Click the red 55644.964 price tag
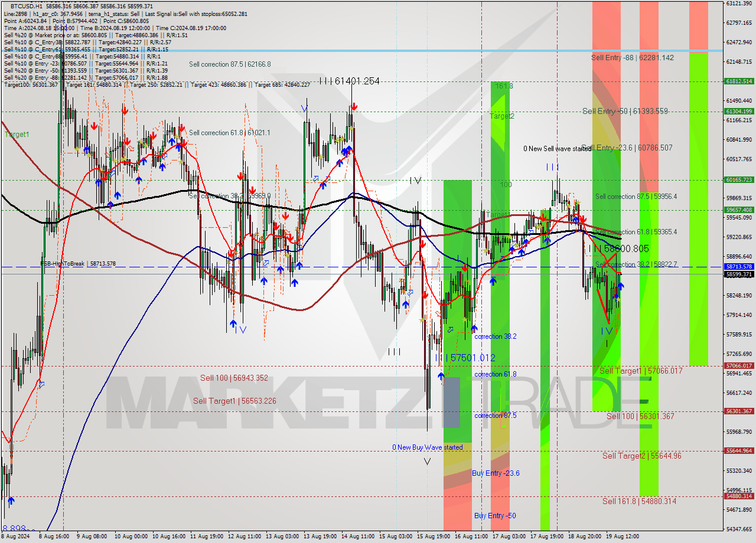Image resolution: width=756 pixels, height=543 pixels. coord(739,451)
